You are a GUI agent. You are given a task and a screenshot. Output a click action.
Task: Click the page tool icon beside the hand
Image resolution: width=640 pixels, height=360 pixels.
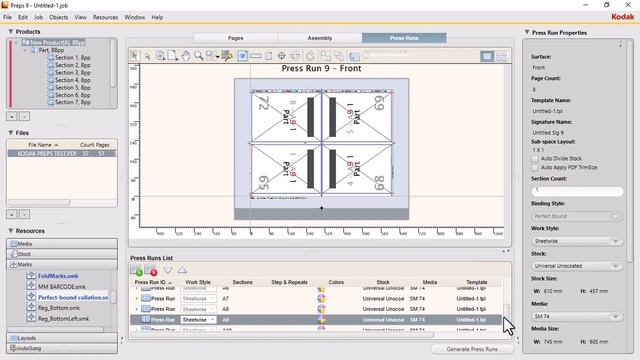coord(173,56)
